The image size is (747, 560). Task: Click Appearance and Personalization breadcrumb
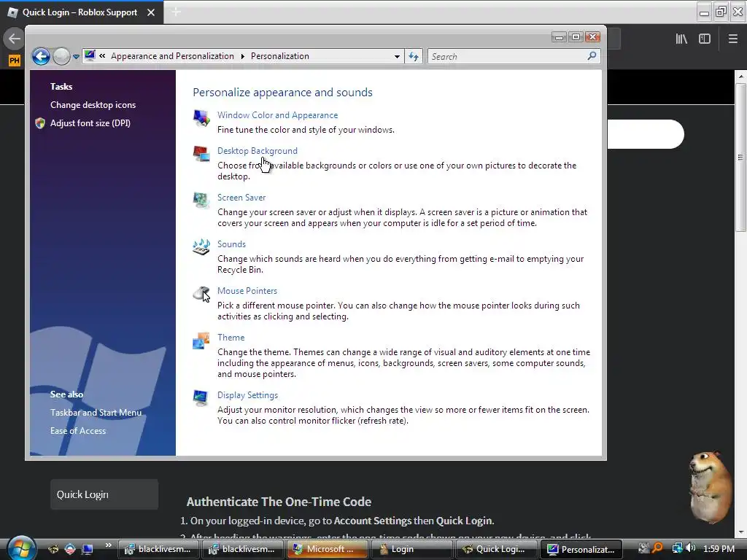click(172, 56)
